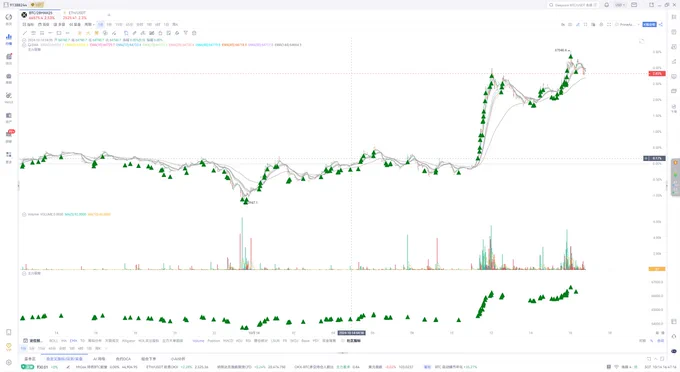
Task: Click the share icon beside the blue button
Action: pos(661,25)
